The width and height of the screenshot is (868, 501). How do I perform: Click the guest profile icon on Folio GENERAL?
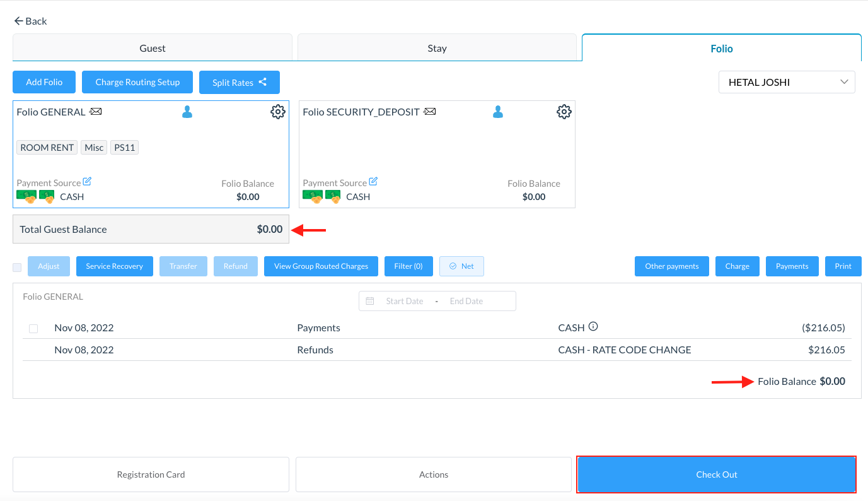(x=187, y=112)
